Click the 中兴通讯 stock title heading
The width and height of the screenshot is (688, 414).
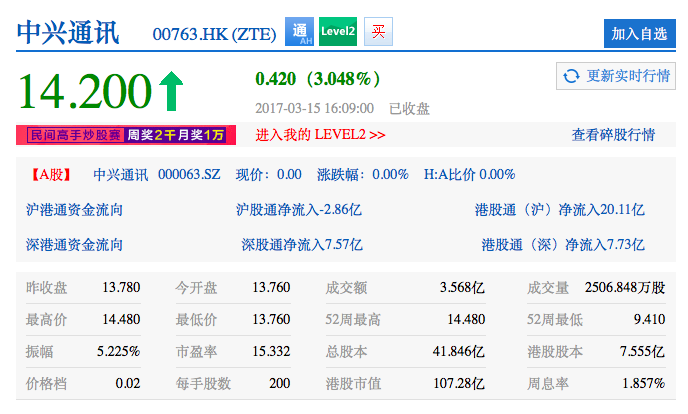[x=68, y=32]
